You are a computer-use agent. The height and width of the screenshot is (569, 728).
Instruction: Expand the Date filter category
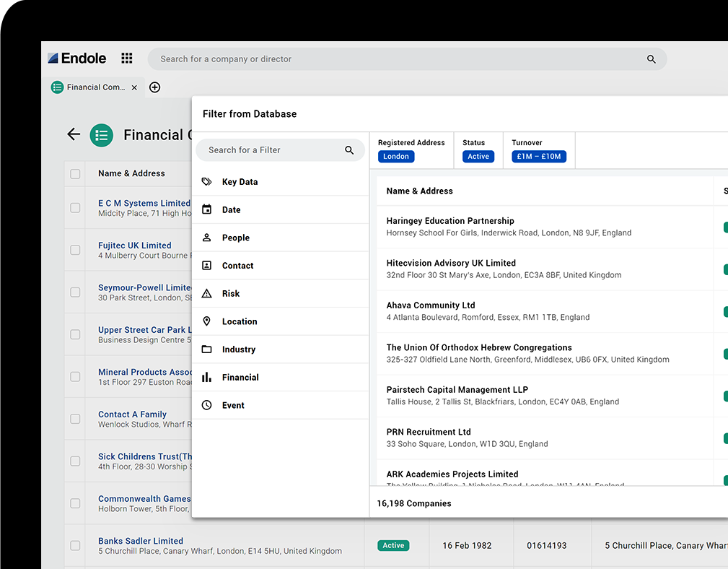[x=281, y=209]
